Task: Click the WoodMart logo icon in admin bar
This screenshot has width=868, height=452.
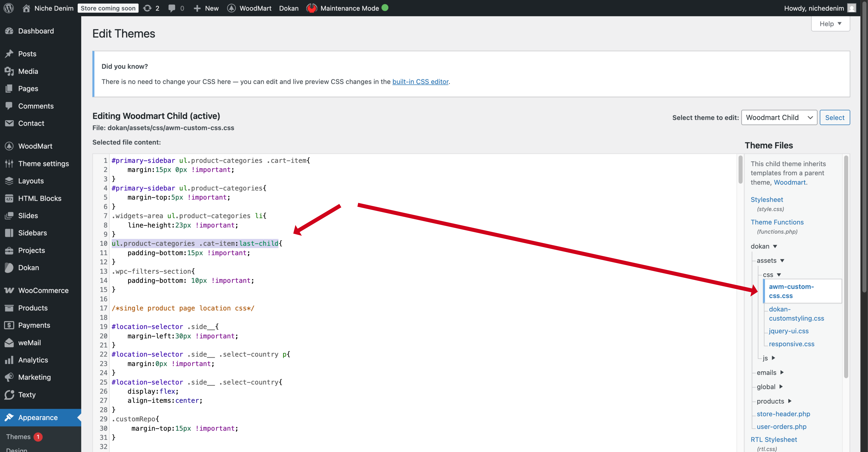Action: pos(231,8)
